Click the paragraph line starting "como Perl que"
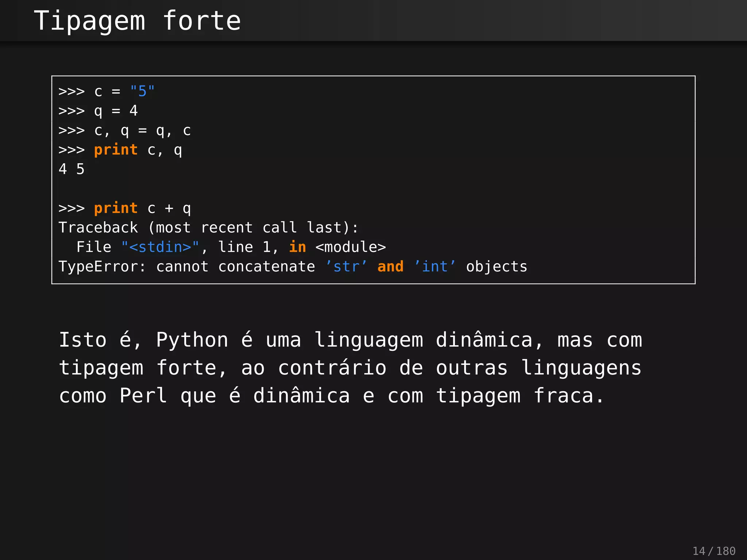 point(331,396)
